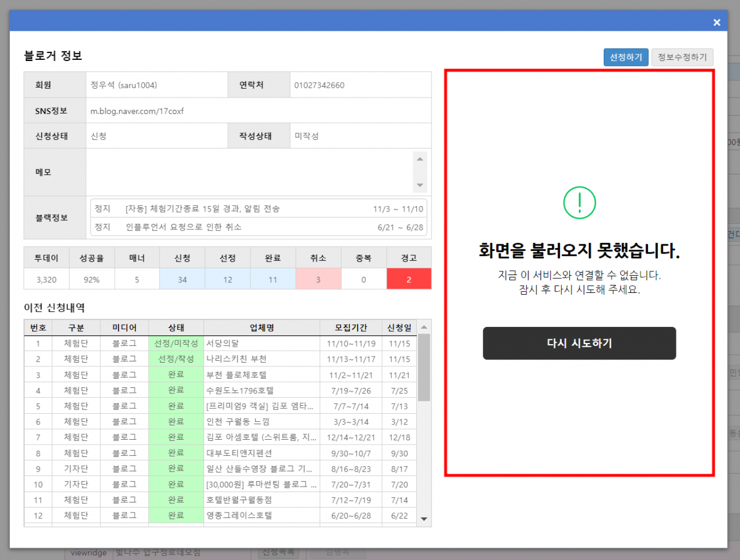Select the pink 취소 count cell
The width and height of the screenshot is (740, 560).
318,279
